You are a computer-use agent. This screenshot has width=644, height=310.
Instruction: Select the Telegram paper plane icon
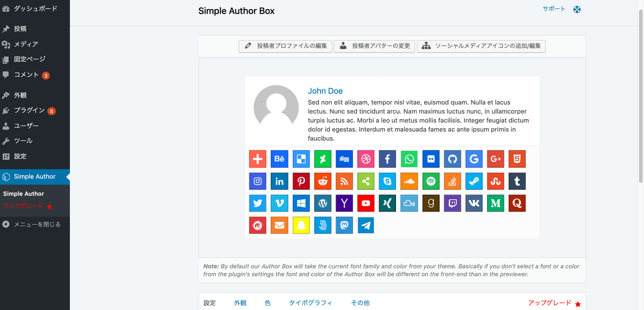[x=366, y=225]
